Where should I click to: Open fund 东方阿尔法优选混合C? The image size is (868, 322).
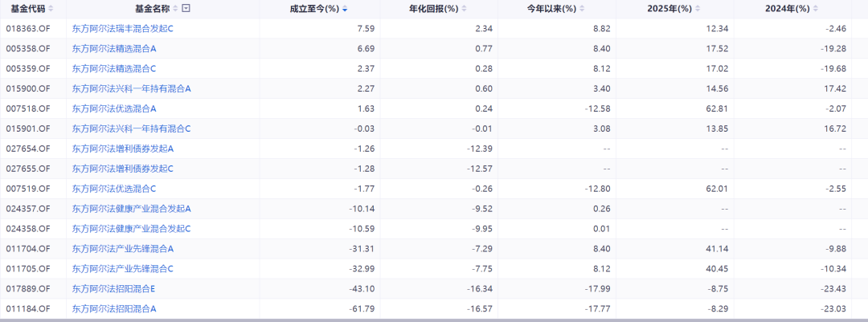(114, 189)
